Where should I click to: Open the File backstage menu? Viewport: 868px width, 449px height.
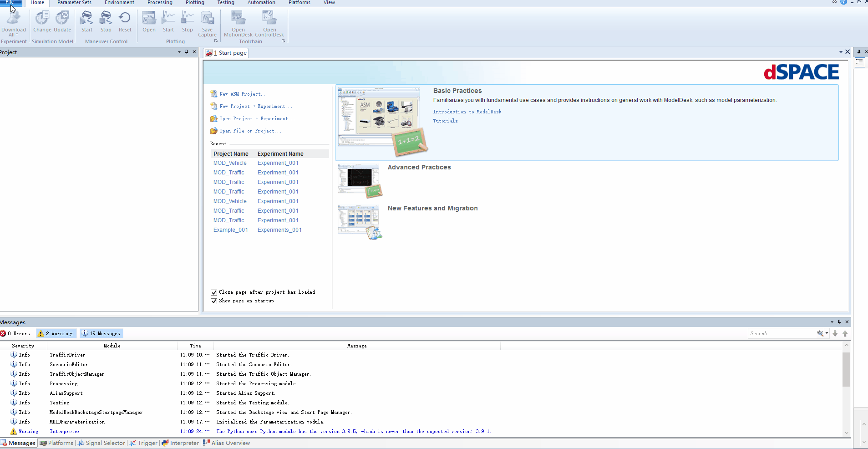pyautogui.click(x=11, y=3)
